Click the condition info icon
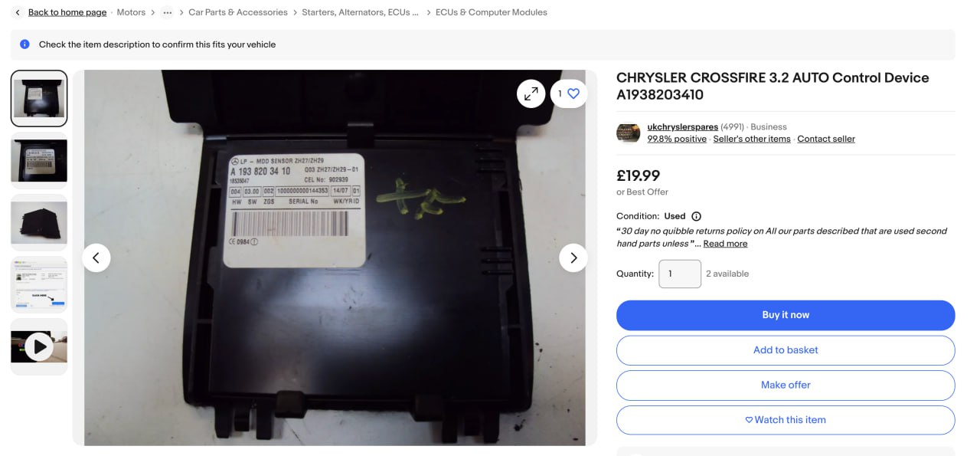 click(696, 216)
